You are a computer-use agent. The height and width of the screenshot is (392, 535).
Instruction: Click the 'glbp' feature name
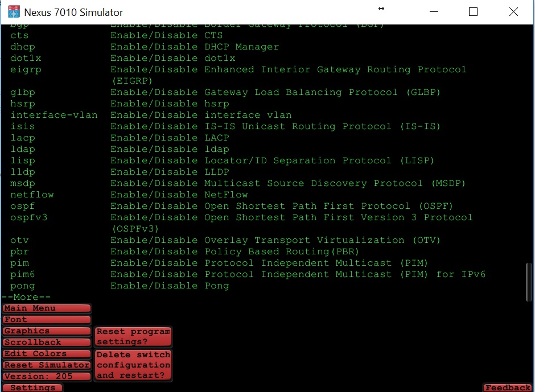click(23, 93)
